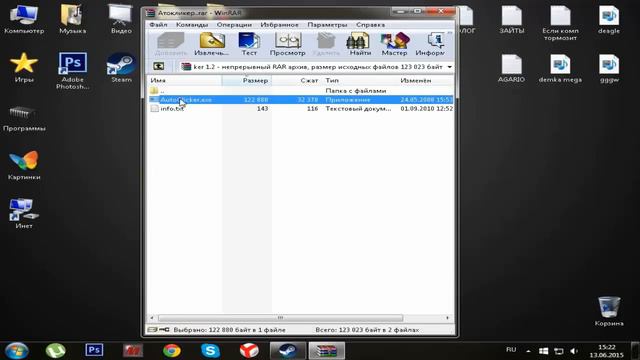Open the Параметры menu
Viewport: 640px width, 360px height.
[327, 25]
